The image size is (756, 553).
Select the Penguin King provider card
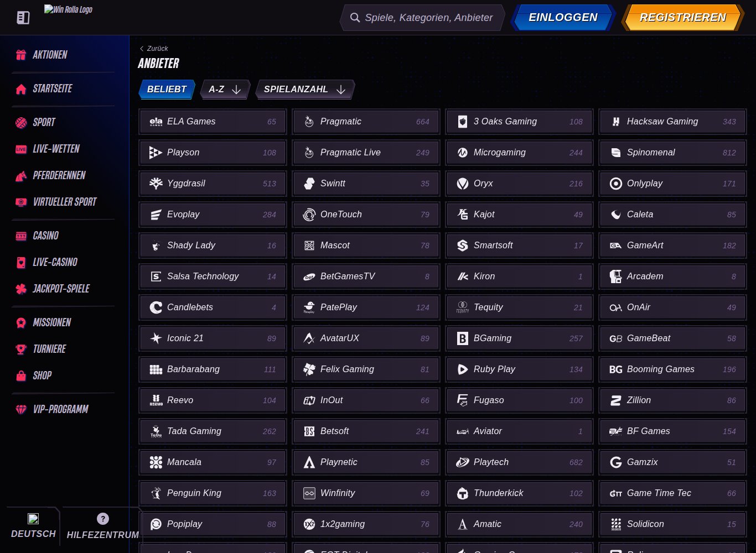click(x=213, y=493)
